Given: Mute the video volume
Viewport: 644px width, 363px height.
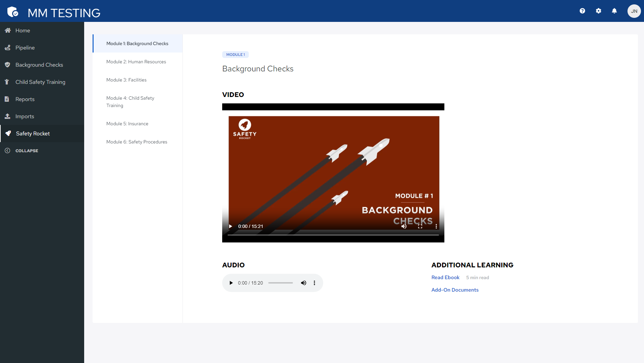Looking at the screenshot, I should pos(404,226).
